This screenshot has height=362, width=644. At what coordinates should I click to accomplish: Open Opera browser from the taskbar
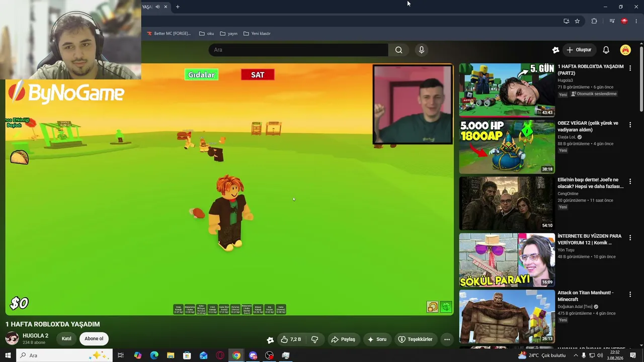pos(220,355)
